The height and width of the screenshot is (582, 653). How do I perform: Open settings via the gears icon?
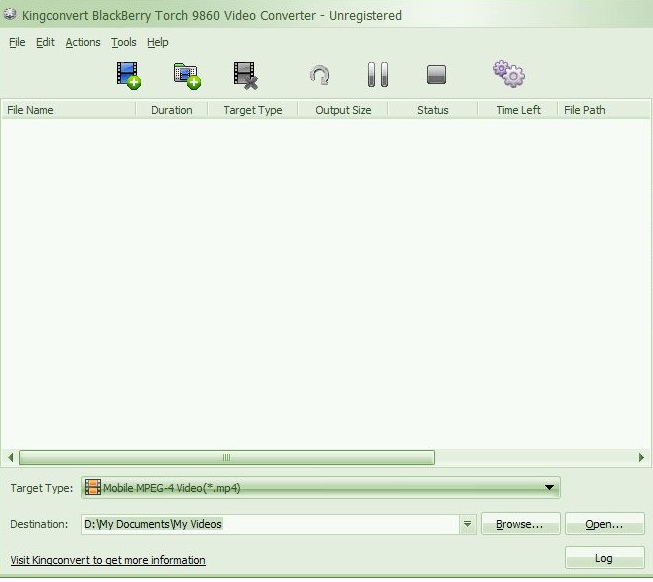pyautogui.click(x=509, y=74)
